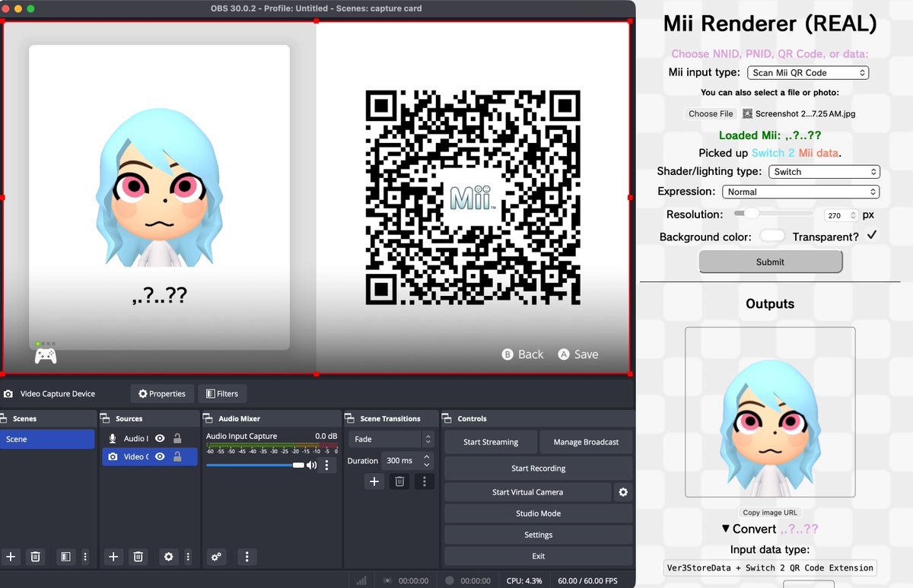Open Properties for the Video Capture Device
The image size is (913, 588).
point(161,394)
